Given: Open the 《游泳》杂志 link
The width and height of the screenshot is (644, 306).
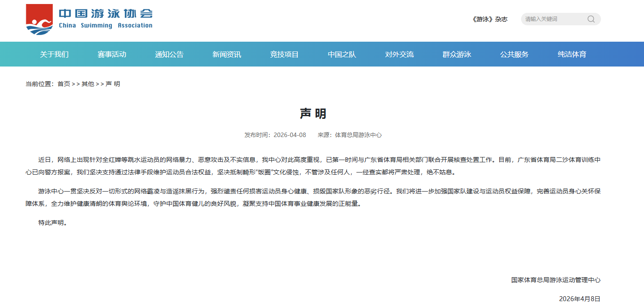Looking at the screenshot, I should pyautogui.click(x=490, y=19).
